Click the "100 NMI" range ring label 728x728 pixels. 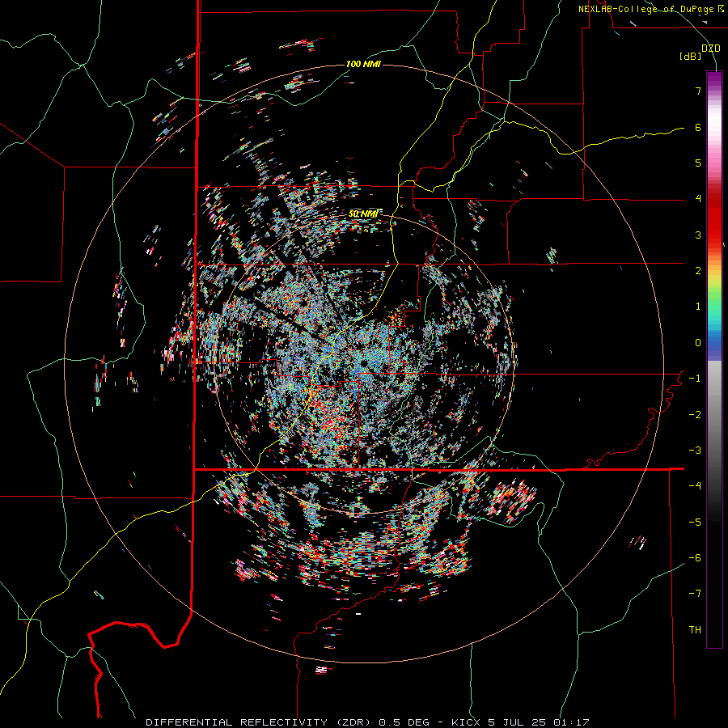(x=363, y=64)
